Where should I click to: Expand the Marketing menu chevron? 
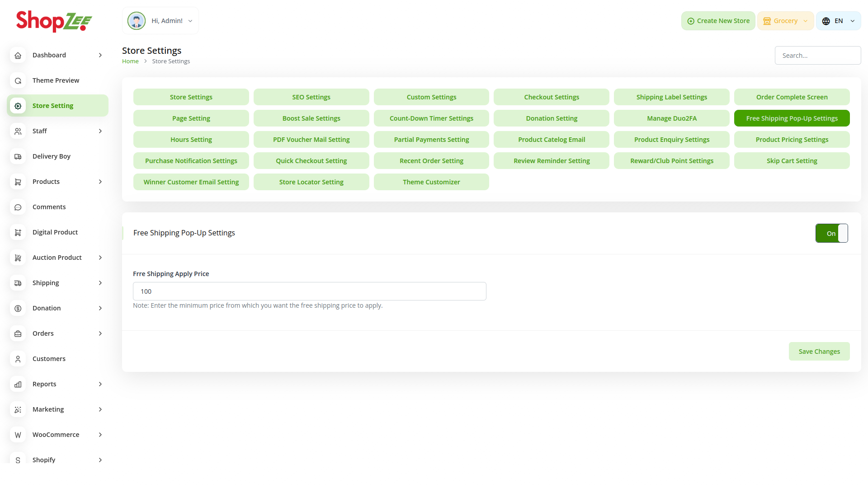100,409
